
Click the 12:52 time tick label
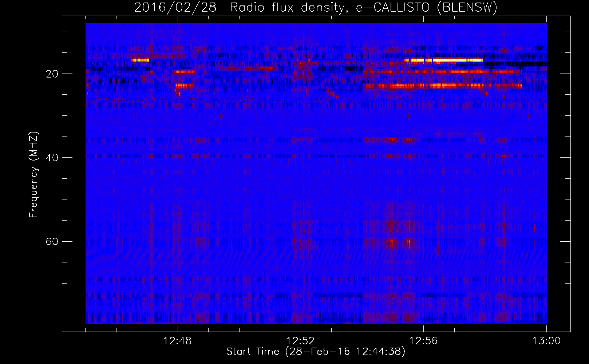pyautogui.click(x=301, y=341)
